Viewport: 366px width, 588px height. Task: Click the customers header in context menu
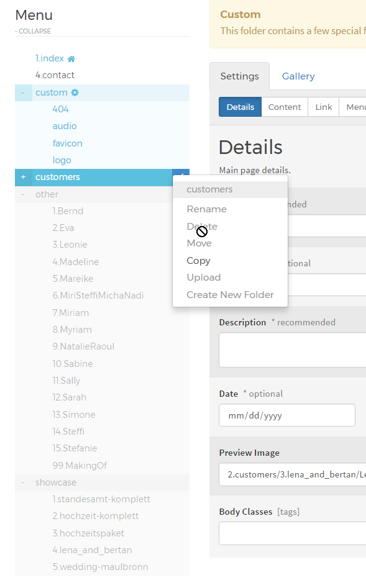[x=230, y=189]
